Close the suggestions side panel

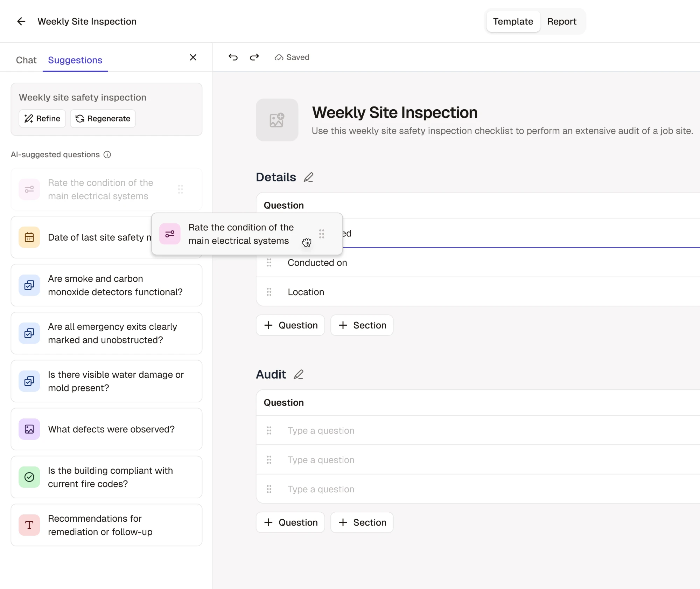[193, 57]
